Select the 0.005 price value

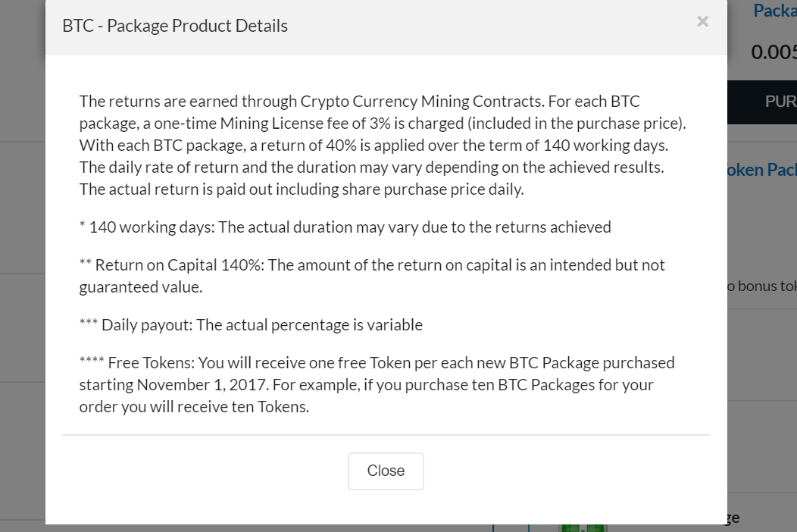(773, 52)
